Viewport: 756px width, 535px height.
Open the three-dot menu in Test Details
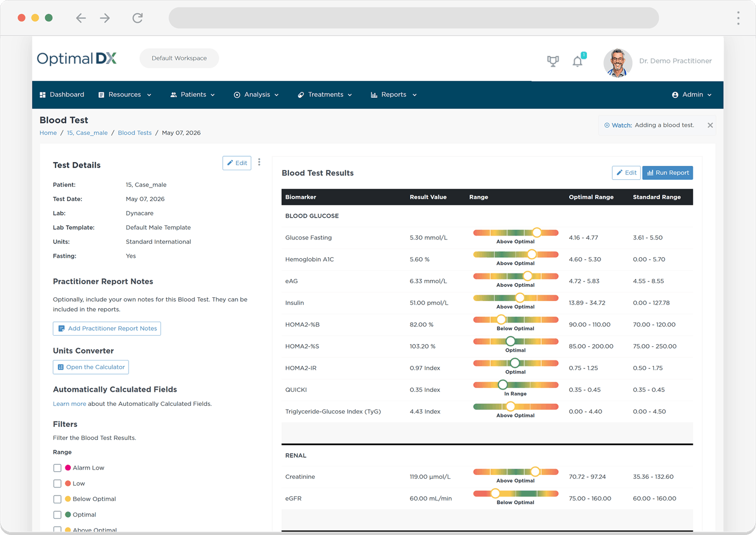[x=259, y=162]
